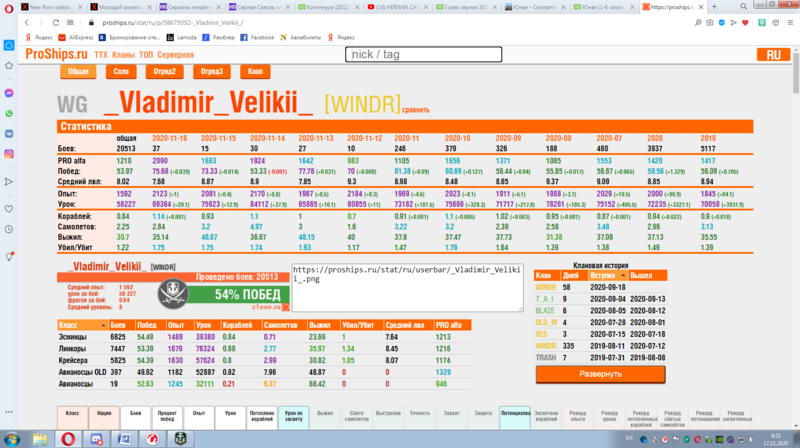Open snapshot camera icon in address bar
This screenshot has width=800, height=448.
[710, 22]
